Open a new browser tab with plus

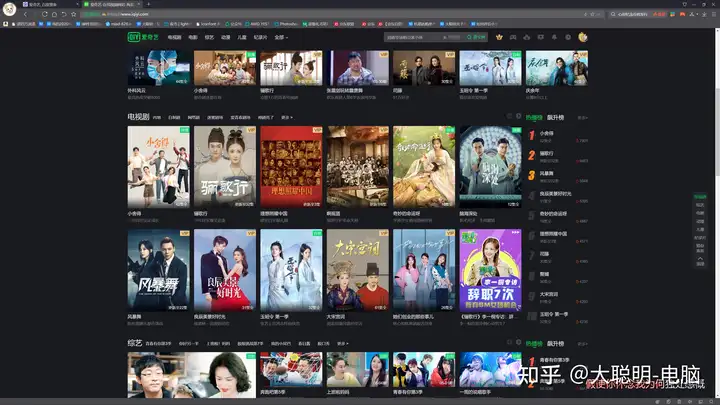148,4
